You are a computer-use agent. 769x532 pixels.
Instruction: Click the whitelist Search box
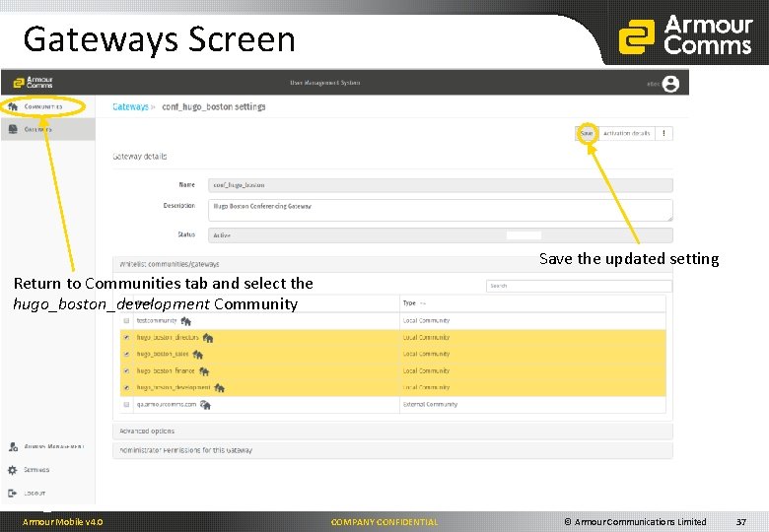pos(579,286)
